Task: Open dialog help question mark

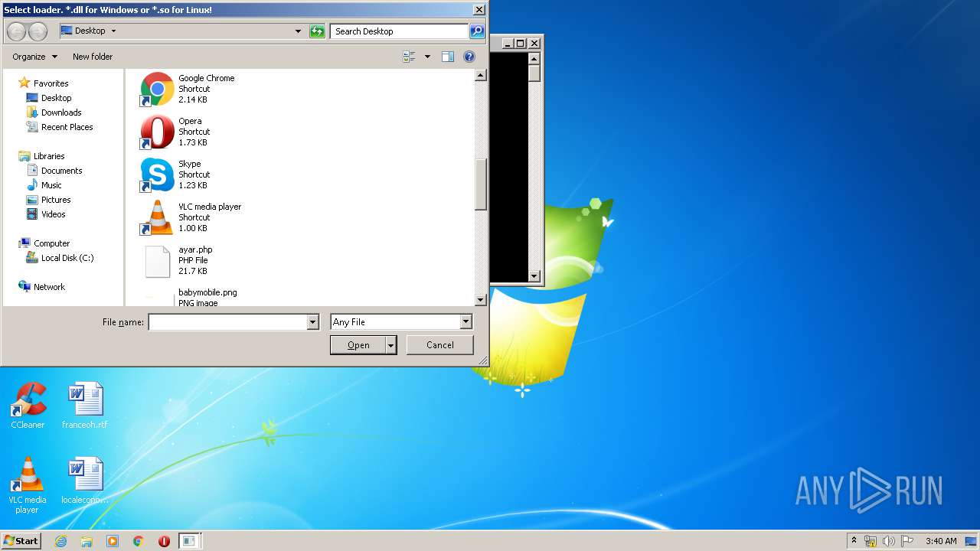Action: (x=469, y=57)
